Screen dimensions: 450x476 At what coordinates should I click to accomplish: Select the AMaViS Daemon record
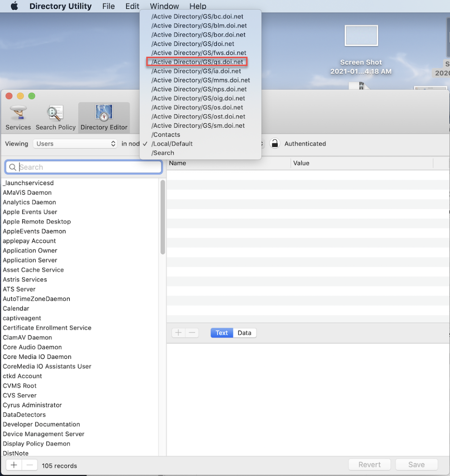click(x=80, y=193)
